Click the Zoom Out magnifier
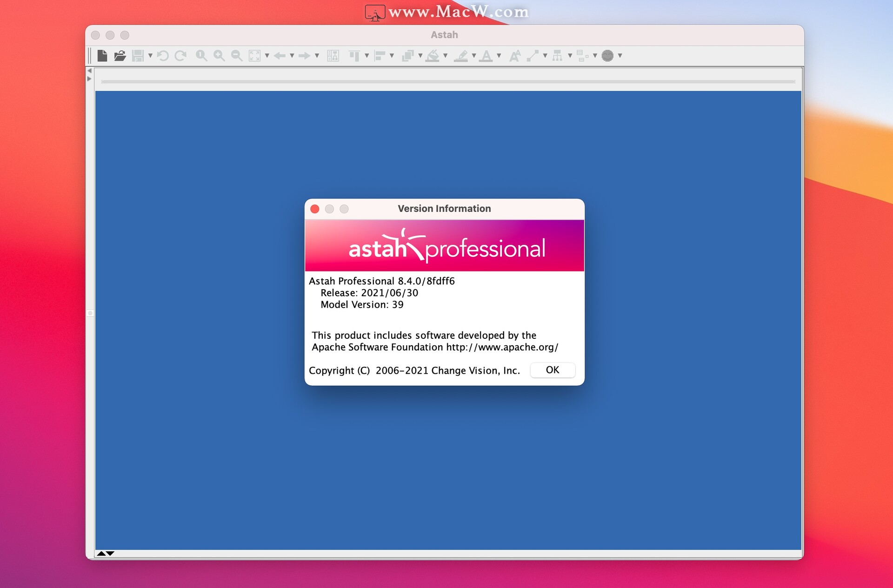 click(x=237, y=56)
